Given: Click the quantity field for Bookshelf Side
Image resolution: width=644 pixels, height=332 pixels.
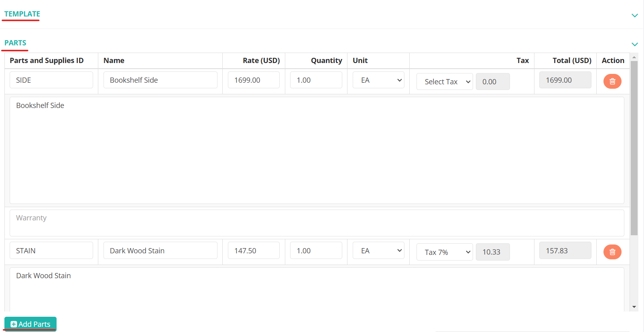Looking at the screenshot, I should point(316,80).
